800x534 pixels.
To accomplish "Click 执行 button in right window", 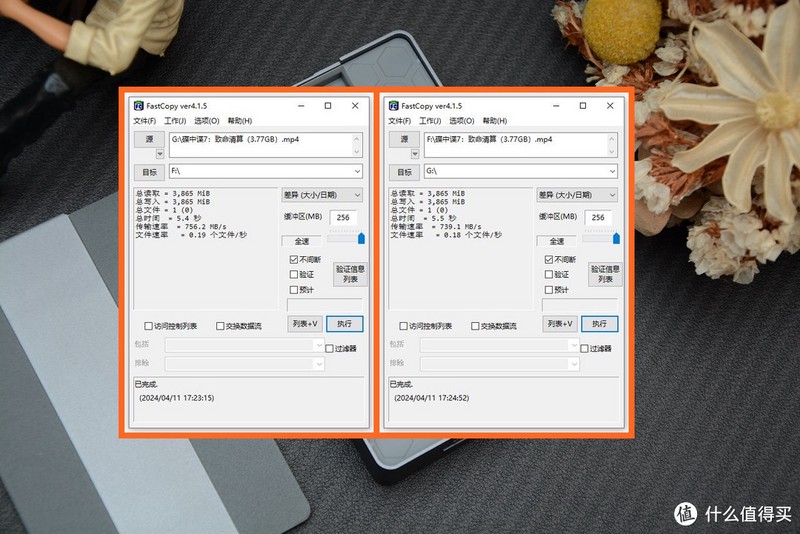I will click(x=599, y=324).
